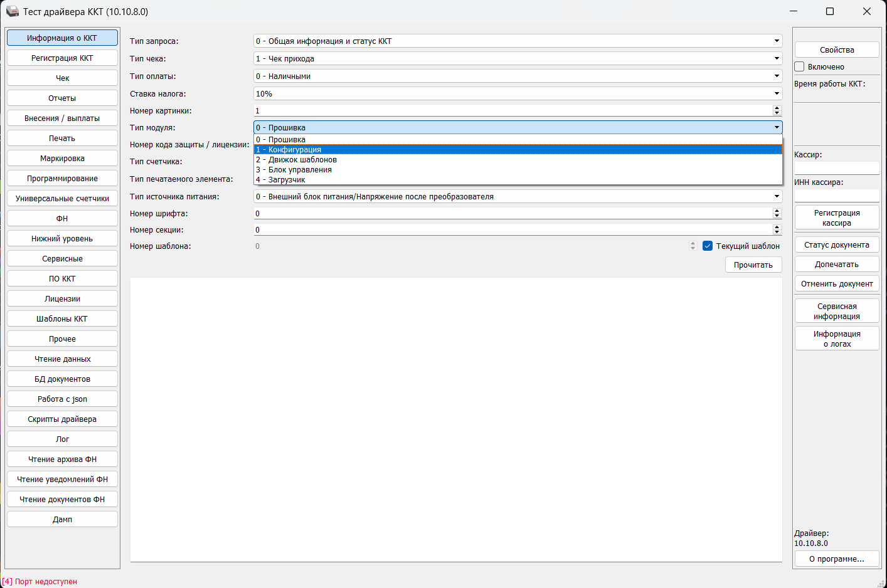Go to Скрипты драйвера section

[x=62, y=419]
